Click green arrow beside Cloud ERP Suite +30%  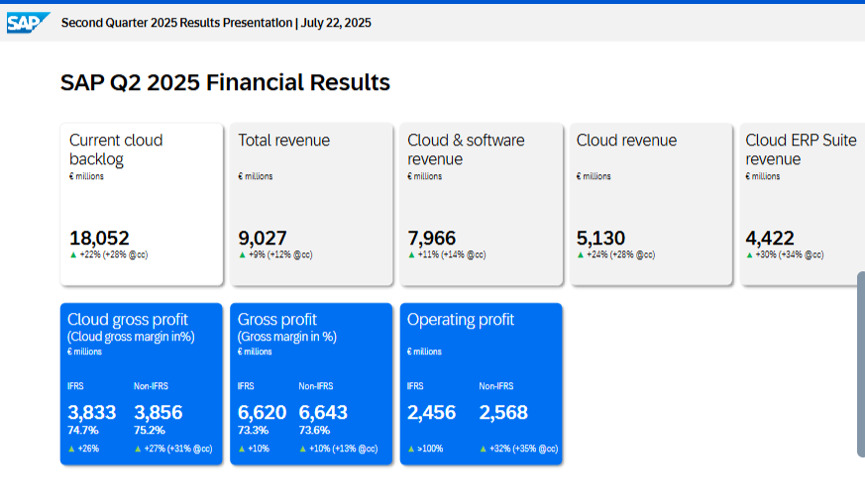[x=749, y=255]
